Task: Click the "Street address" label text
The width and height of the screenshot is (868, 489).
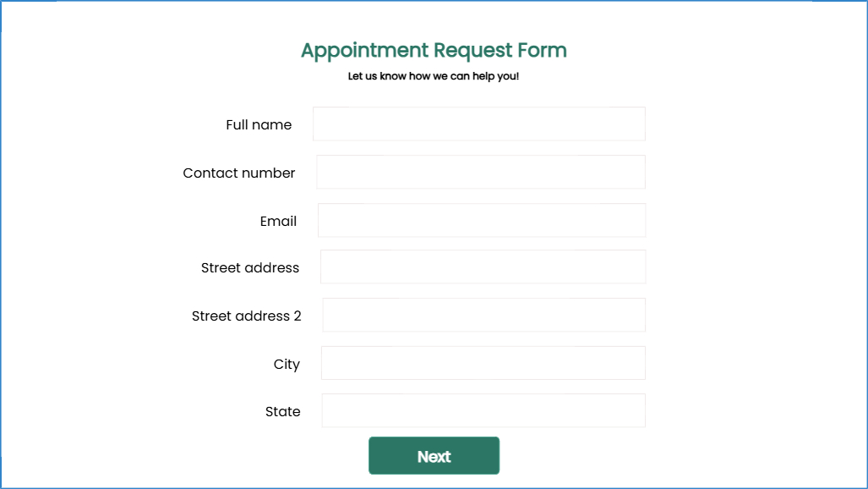Action: pos(250,267)
